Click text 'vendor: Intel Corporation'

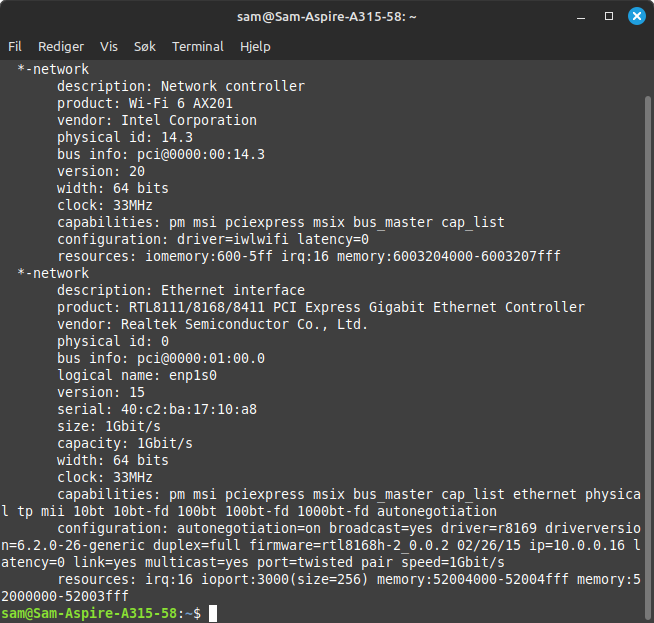157,120
